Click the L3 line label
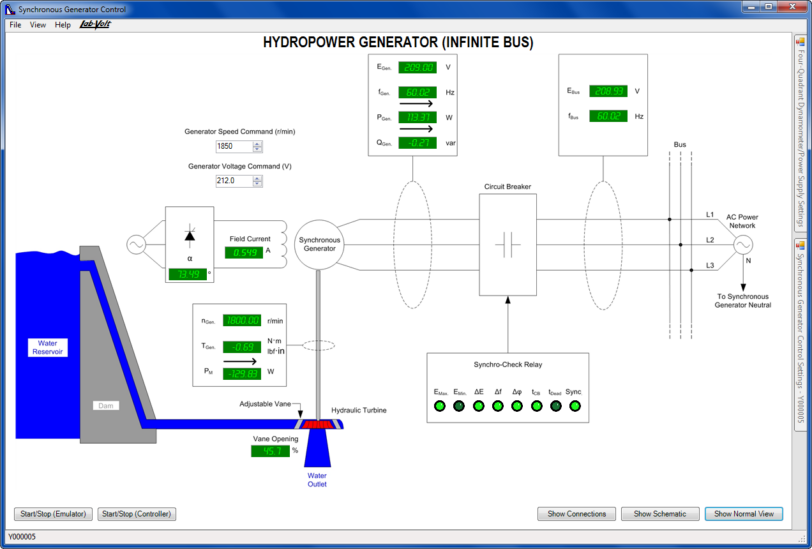The width and height of the screenshot is (812, 549). [x=710, y=266]
